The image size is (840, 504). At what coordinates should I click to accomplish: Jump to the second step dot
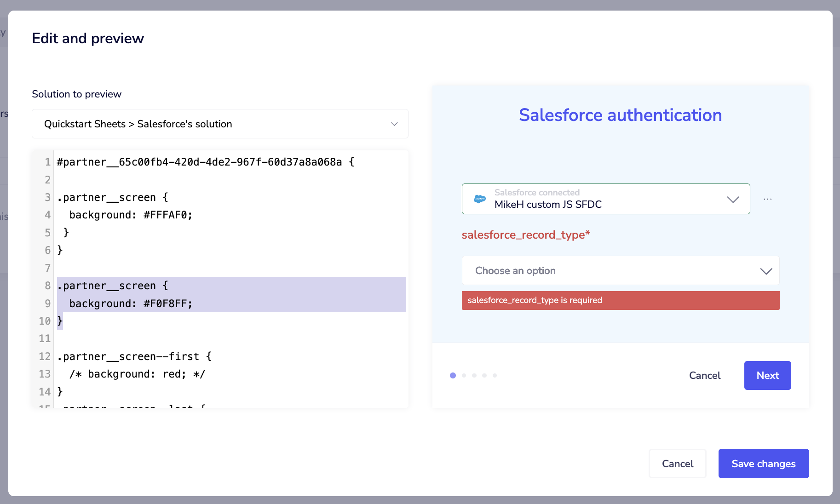464,376
